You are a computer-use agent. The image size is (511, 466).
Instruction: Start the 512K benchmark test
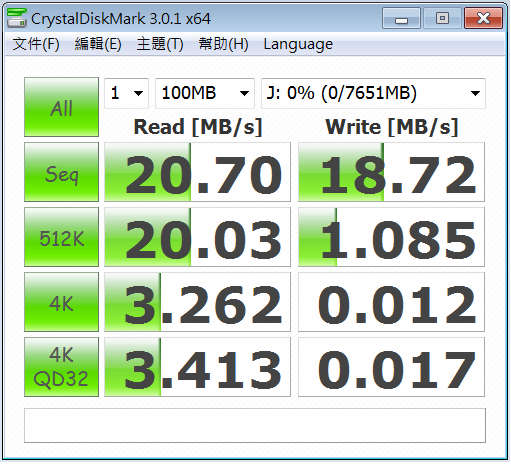coord(61,237)
